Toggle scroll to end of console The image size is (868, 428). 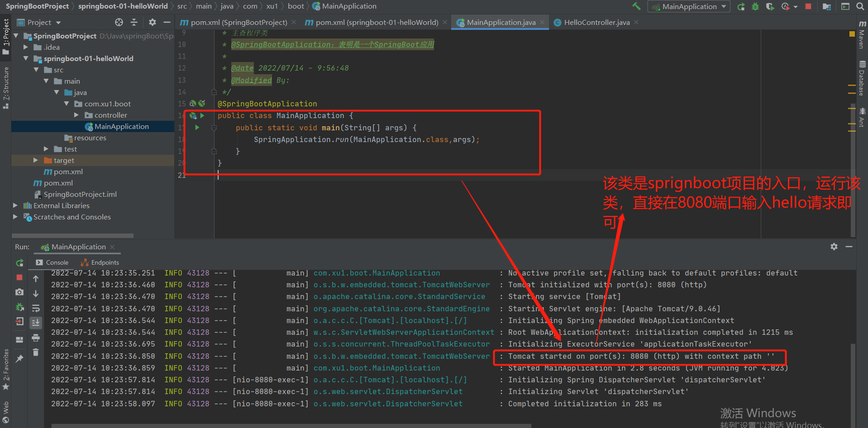point(36,323)
